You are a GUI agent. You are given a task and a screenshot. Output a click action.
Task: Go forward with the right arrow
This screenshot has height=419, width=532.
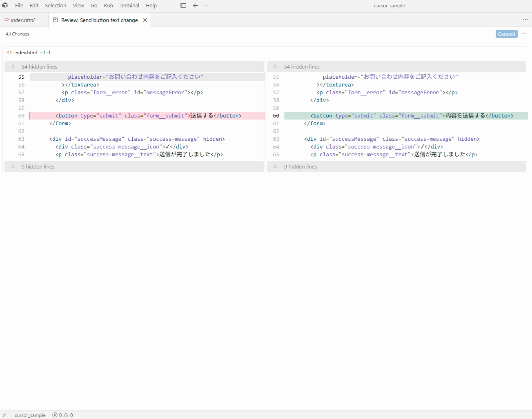pyautogui.click(x=205, y=6)
